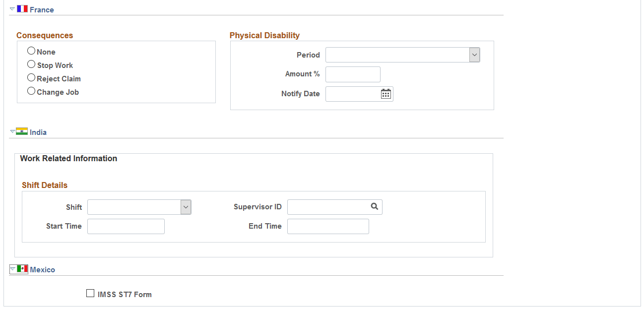Open the Notify Date calendar picker
This screenshot has height=309, width=644.
[386, 94]
